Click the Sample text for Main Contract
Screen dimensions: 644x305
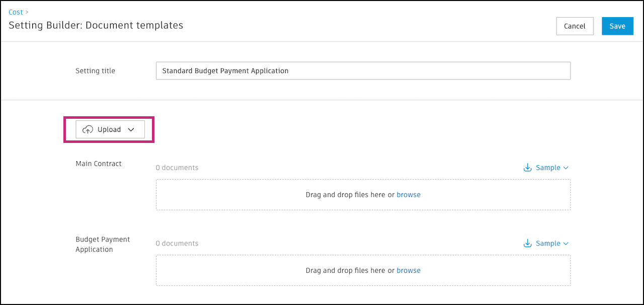[548, 168]
